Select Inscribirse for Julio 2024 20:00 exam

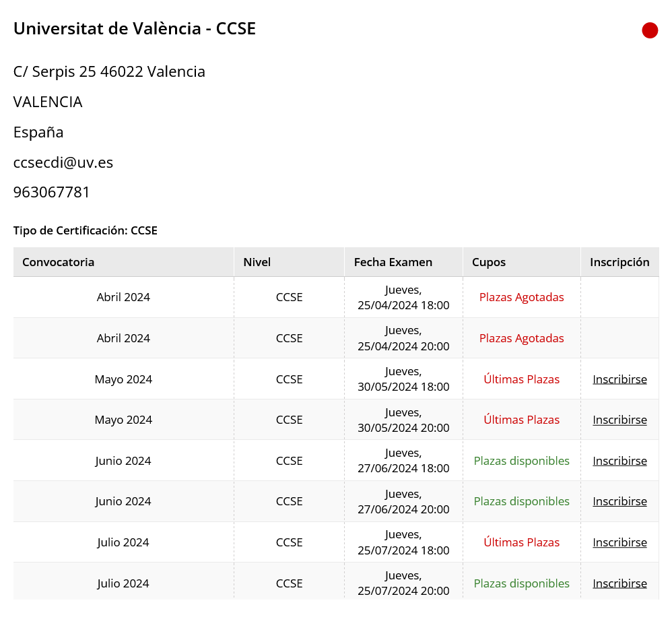point(619,583)
